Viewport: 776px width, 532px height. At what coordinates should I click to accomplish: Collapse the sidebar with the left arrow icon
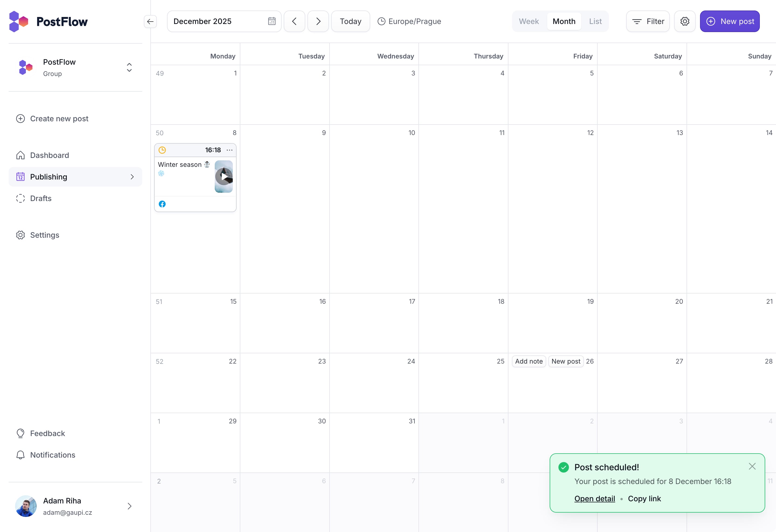[150, 22]
